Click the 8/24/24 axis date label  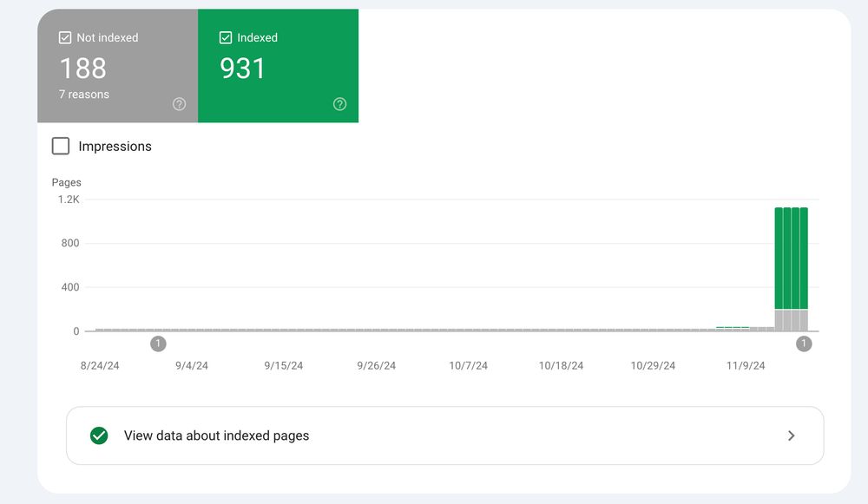point(100,366)
